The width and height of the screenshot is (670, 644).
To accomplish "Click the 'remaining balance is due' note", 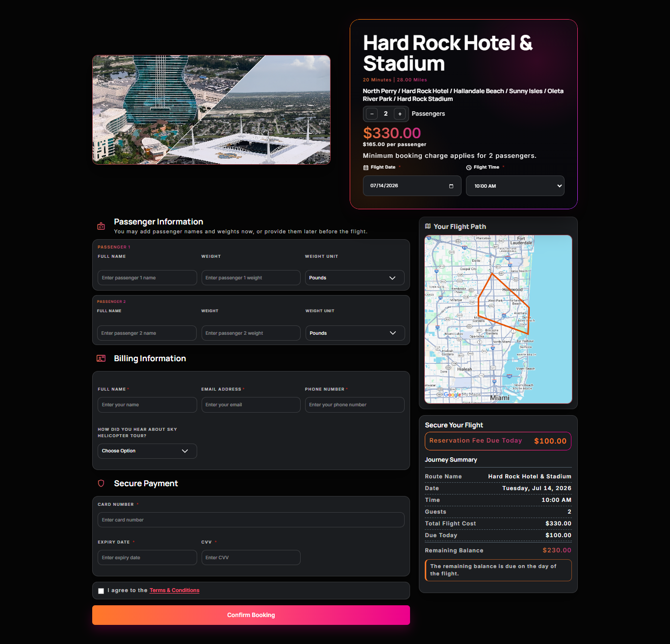I will [498, 570].
